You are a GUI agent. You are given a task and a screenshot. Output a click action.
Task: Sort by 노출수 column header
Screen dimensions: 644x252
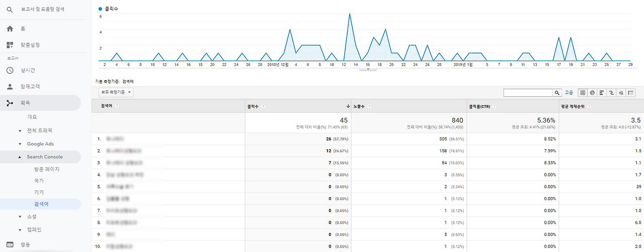359,106
